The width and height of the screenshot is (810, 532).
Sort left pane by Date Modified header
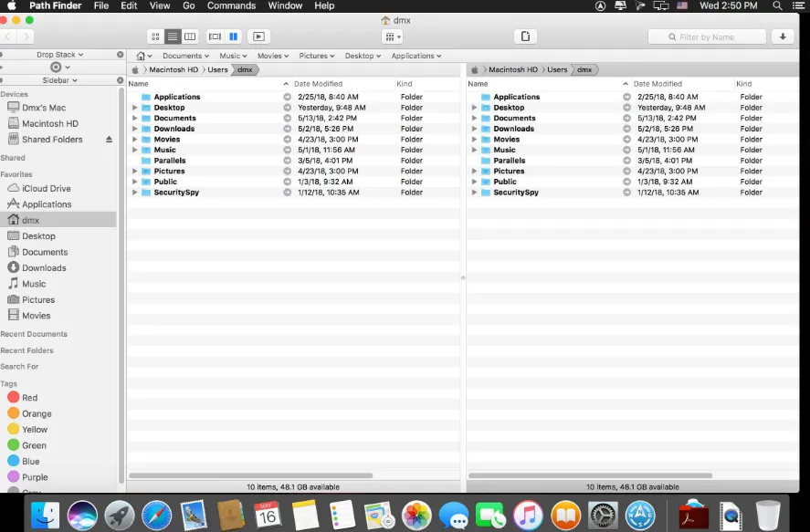(x=318, y=84)
